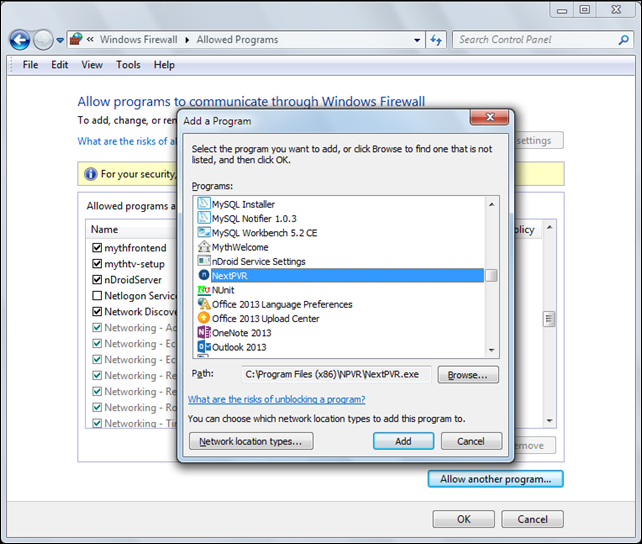This screenshot has width=642, height=544.
Task: Click the MythWelcome house icon
Action: [x=204, y=246]
